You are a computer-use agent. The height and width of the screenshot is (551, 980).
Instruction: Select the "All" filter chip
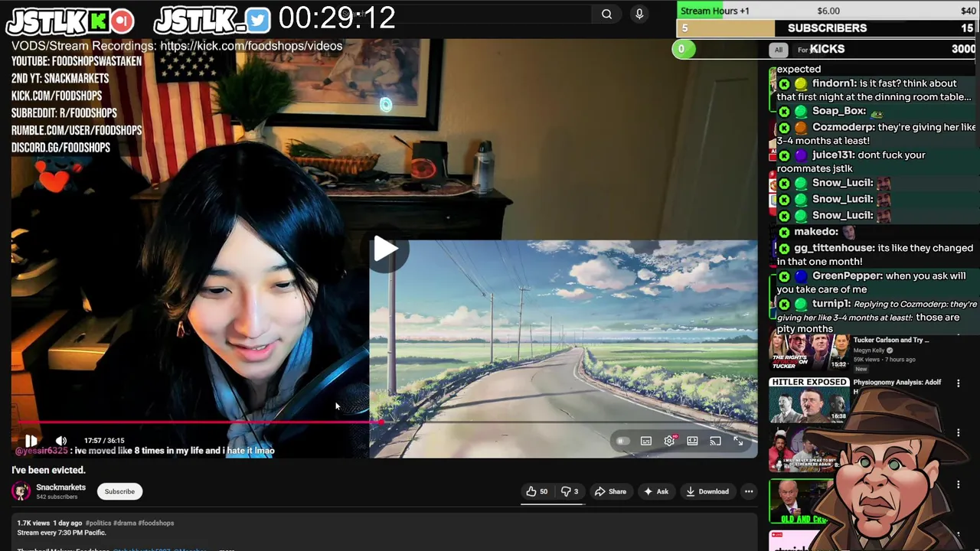click(x=778, y=50)
